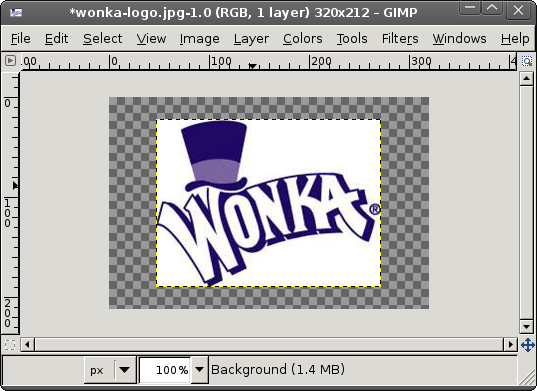The image size is (537, 391).
Task: Open the Help menu
Action: [515, 38]
